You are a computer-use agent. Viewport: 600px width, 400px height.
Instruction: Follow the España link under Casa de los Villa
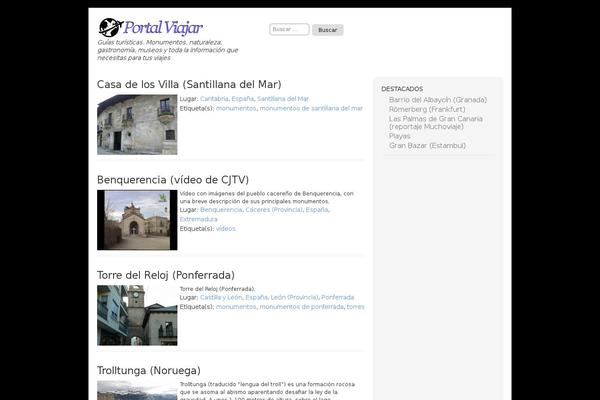tap(243, 99)
